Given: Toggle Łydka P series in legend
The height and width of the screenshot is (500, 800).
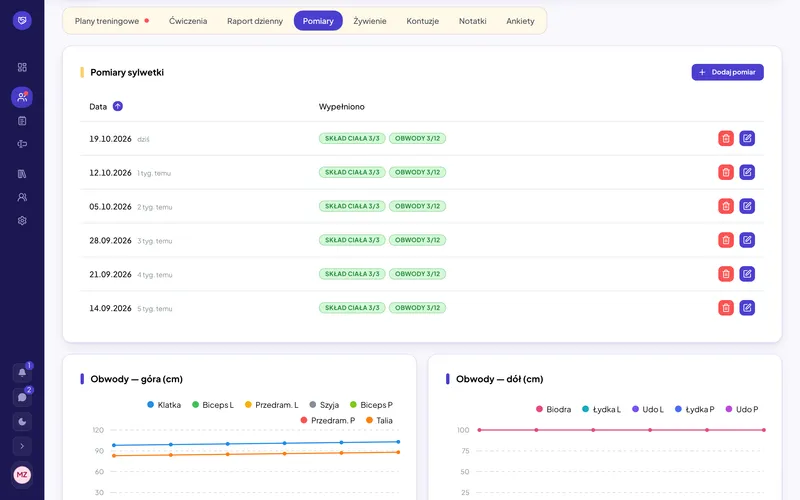Looking at the screenshot, I should click(694, 409).
